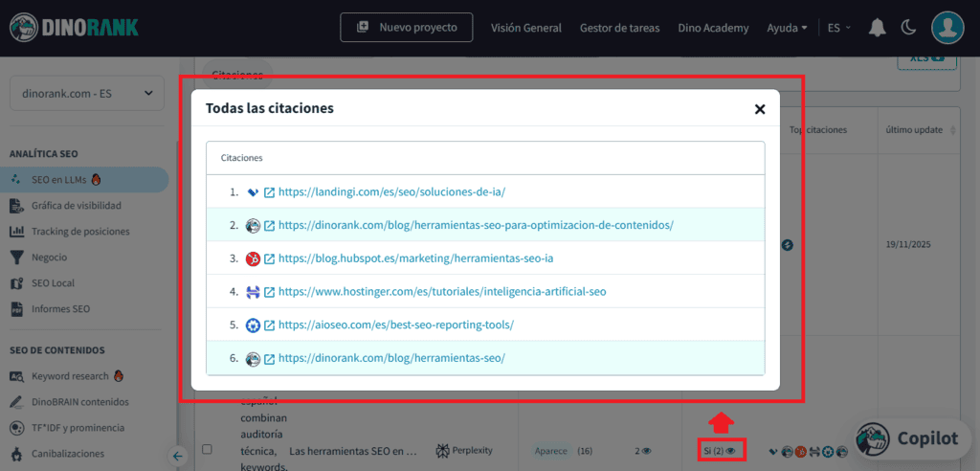Click external-link icon beside aioseo URL
The height and width of the screenshot is (471, 980).
click(269, 325)
